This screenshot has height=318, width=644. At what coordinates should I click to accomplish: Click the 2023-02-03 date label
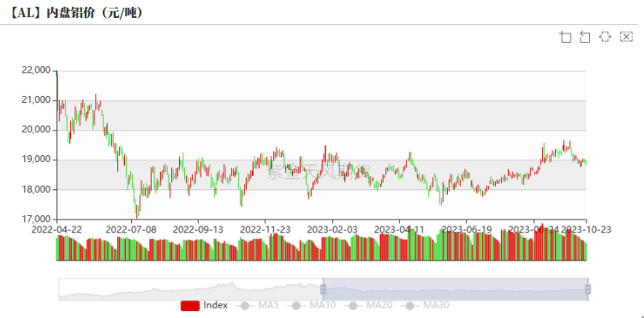click(x=332, y=230)
